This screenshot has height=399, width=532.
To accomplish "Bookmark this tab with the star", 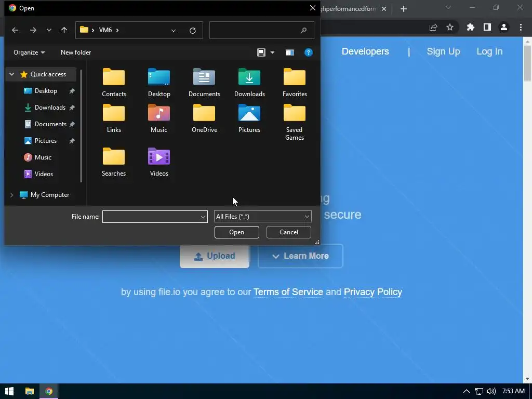I will (x=450, y=27).
